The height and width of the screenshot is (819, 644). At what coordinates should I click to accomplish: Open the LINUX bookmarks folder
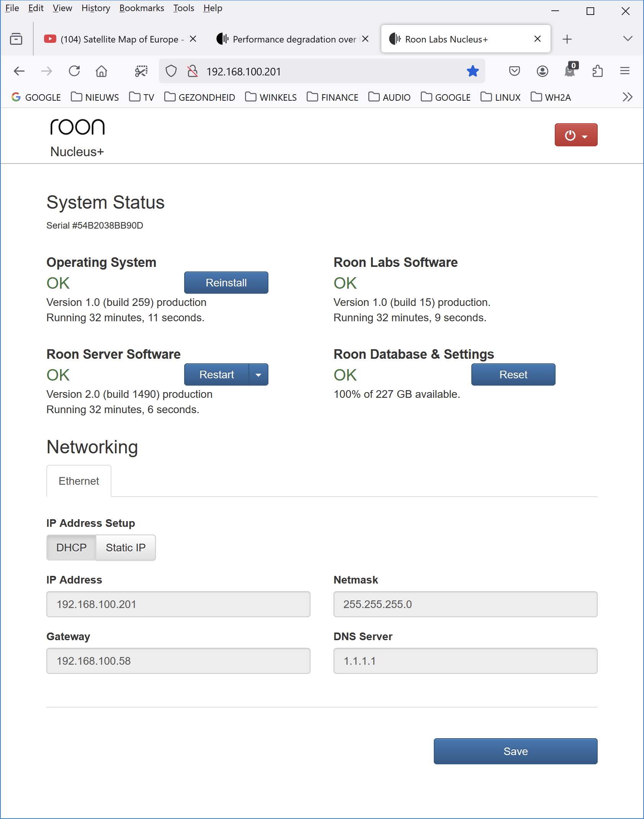501,97
